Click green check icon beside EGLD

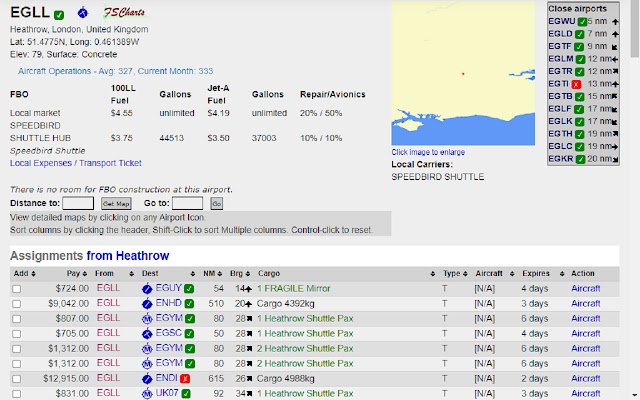pos(580,34)
